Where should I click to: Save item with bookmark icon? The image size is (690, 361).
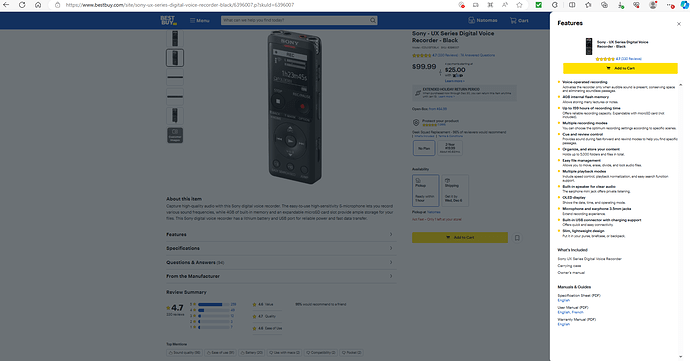(x=517, y=238)
